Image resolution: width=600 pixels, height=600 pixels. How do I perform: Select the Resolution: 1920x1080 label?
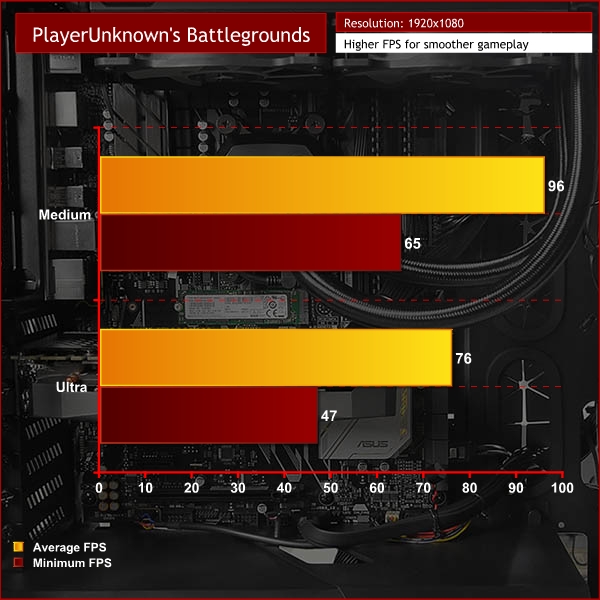[404, 23]
